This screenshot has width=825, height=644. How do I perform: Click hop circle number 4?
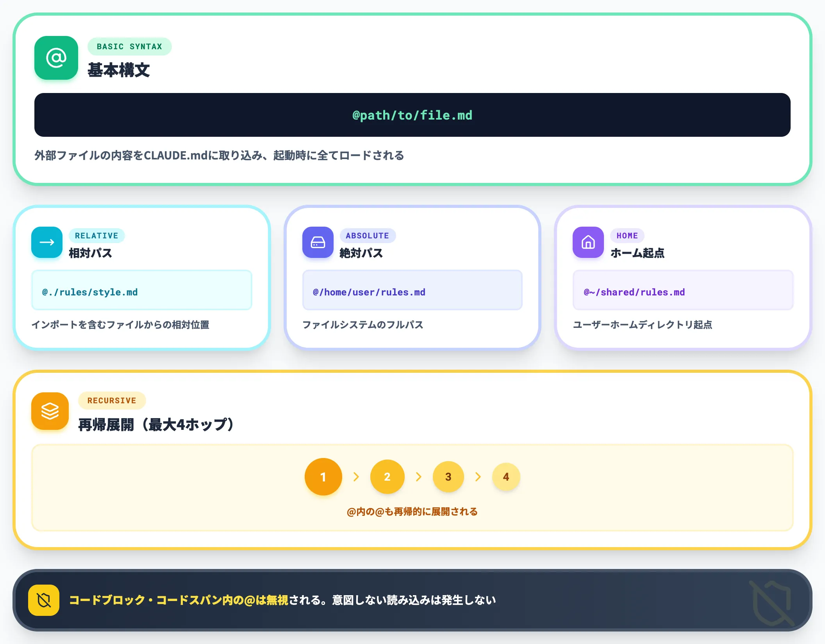506,477
